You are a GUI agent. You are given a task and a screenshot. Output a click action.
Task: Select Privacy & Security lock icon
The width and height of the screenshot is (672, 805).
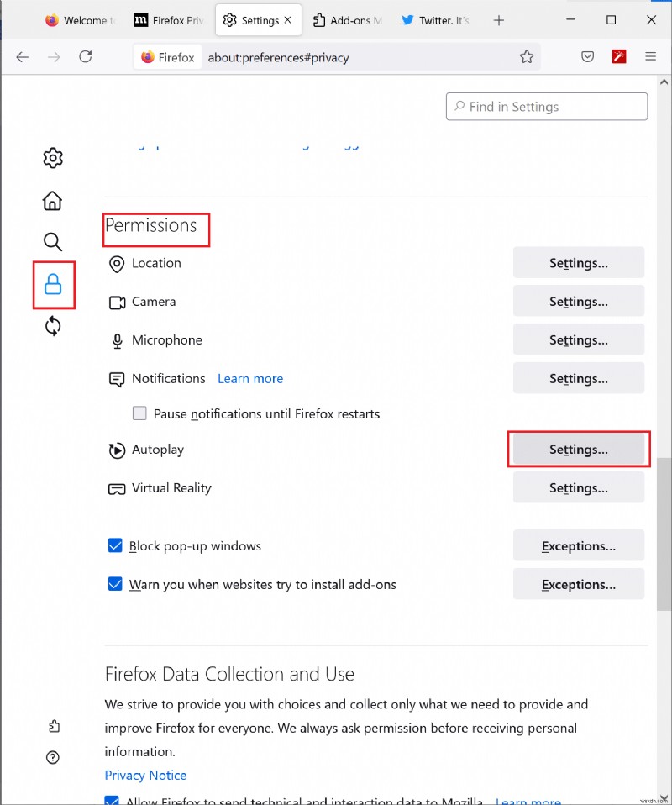[x=54, y=285]
